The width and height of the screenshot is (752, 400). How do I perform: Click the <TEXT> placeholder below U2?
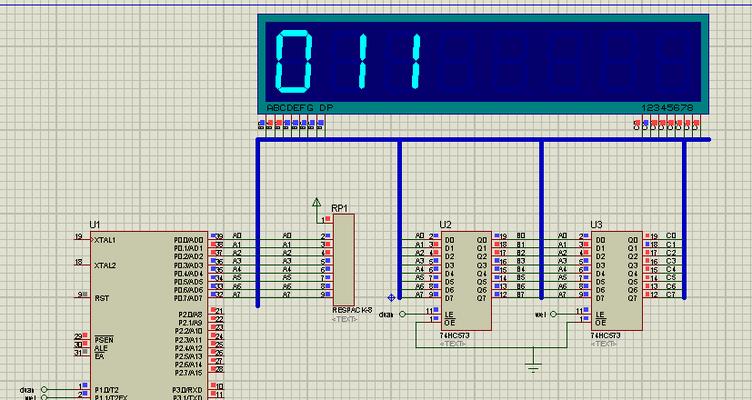click(452, 343)
